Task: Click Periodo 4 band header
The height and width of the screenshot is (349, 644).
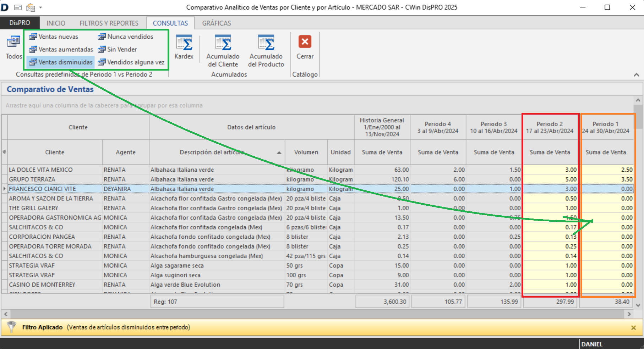Action: (x=438, y=127)
